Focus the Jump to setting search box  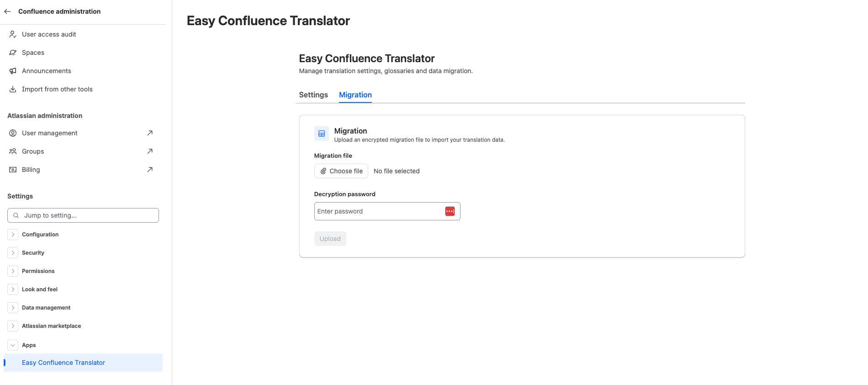83,215
